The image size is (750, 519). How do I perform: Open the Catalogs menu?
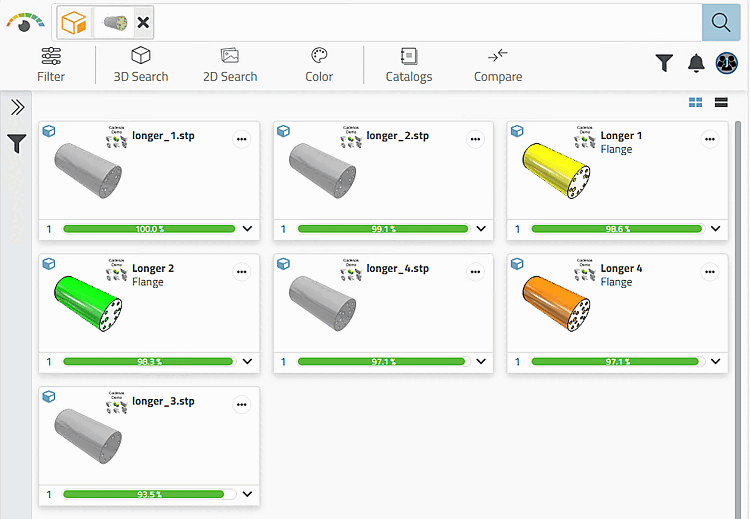[409, 65]
